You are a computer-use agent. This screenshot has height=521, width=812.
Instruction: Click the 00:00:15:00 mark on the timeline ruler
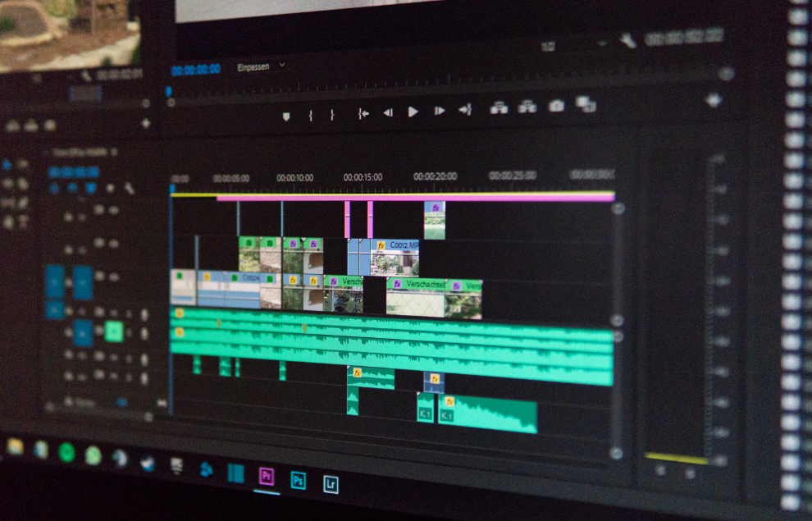[362, 177]
